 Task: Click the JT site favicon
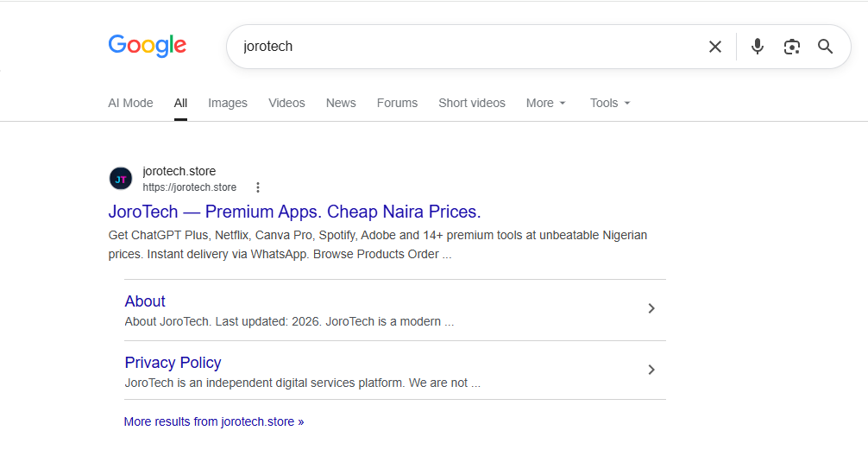point(121,179)
